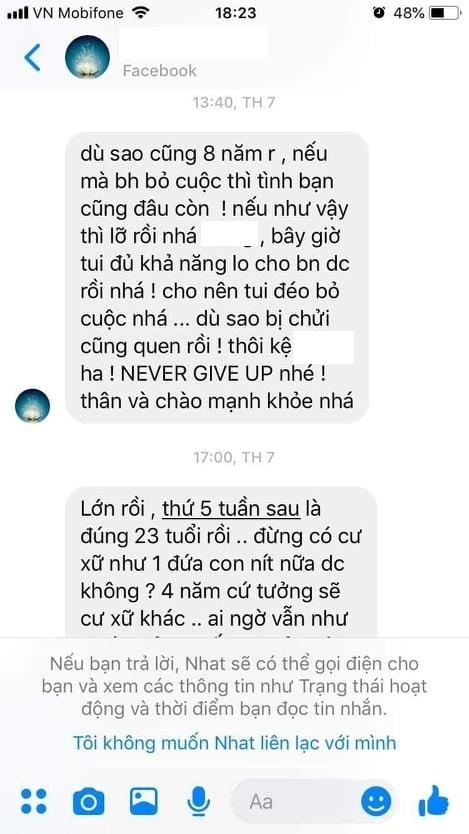469x834 pixels.
Task: Open the contact's profile picture in header
Action: tap(88, 57)
